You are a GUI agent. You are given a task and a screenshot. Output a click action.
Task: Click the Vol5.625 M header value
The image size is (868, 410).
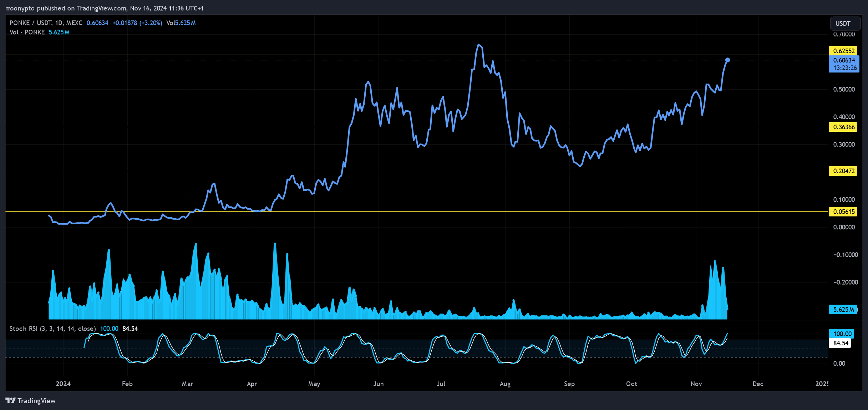point(181,23)
